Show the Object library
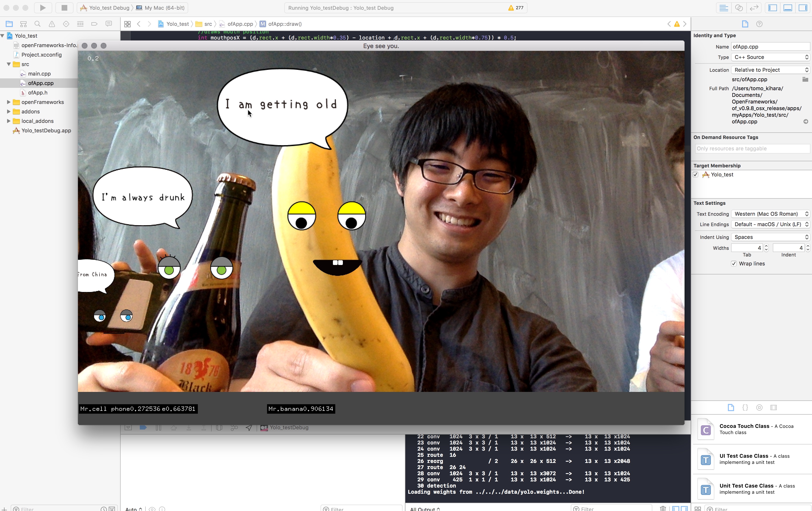The height and width of the screenshot is (511, 812). coord(759,408)
